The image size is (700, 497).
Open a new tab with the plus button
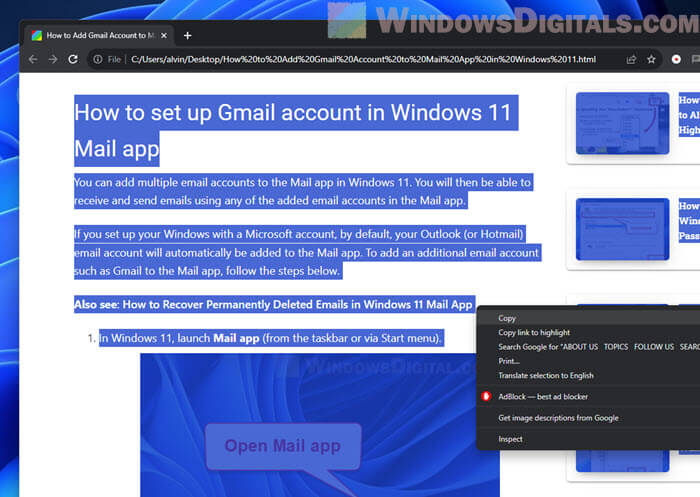click(x=188, y=35)
